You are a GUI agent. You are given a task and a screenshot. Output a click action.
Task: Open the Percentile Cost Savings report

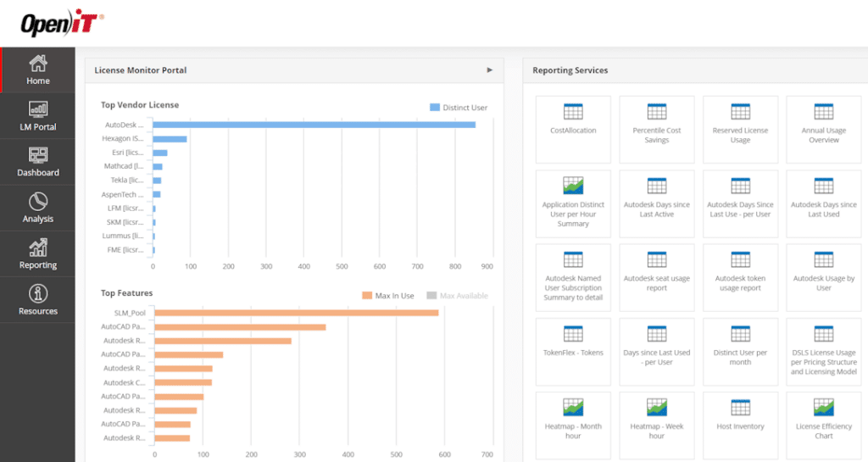657,130
